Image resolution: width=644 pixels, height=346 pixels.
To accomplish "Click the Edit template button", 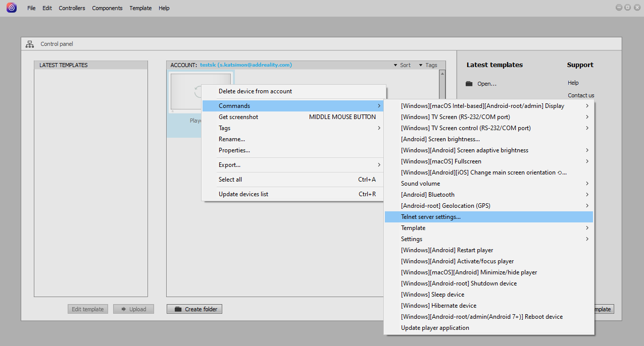I will [88, 309].
